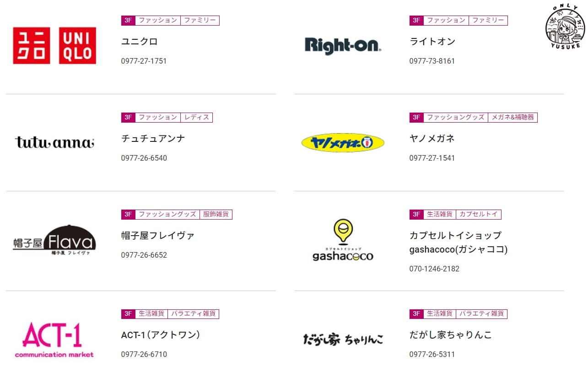The width and height of the screenshot is (588, 383).
Task: Open the ユニクロ store name link
Action: click(139, 42)
